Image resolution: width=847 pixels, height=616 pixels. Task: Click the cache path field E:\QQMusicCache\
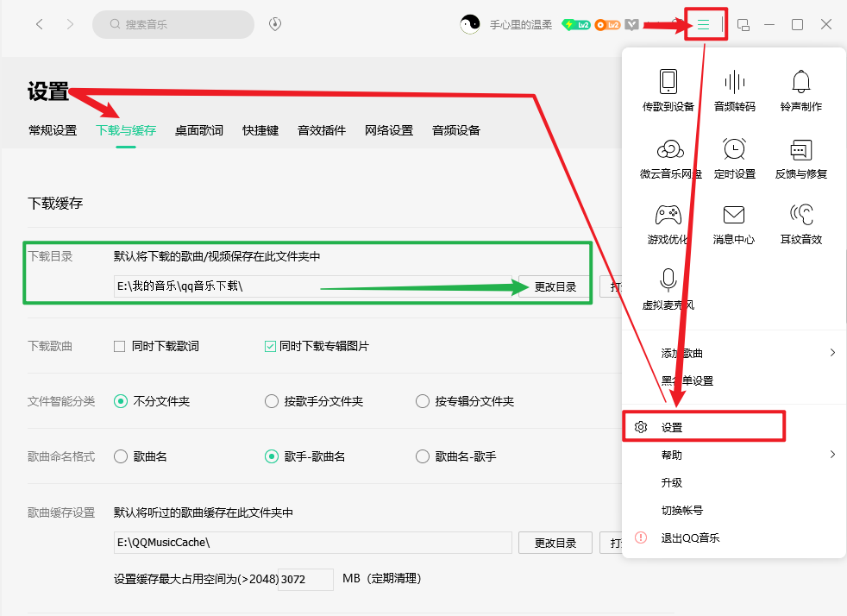pos(313,543)
